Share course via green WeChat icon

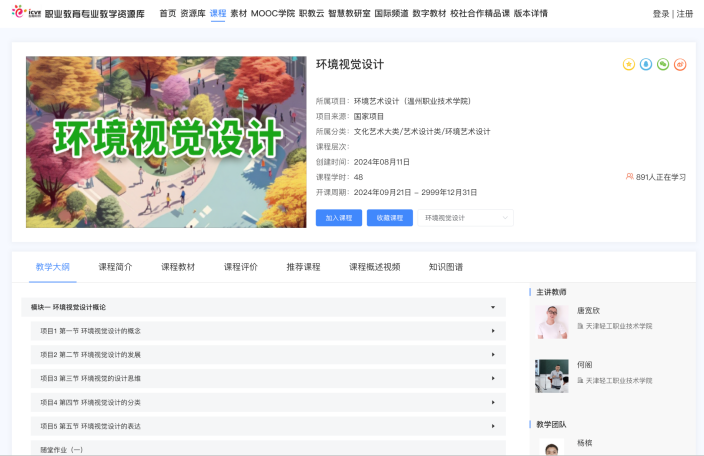point(663,64)
